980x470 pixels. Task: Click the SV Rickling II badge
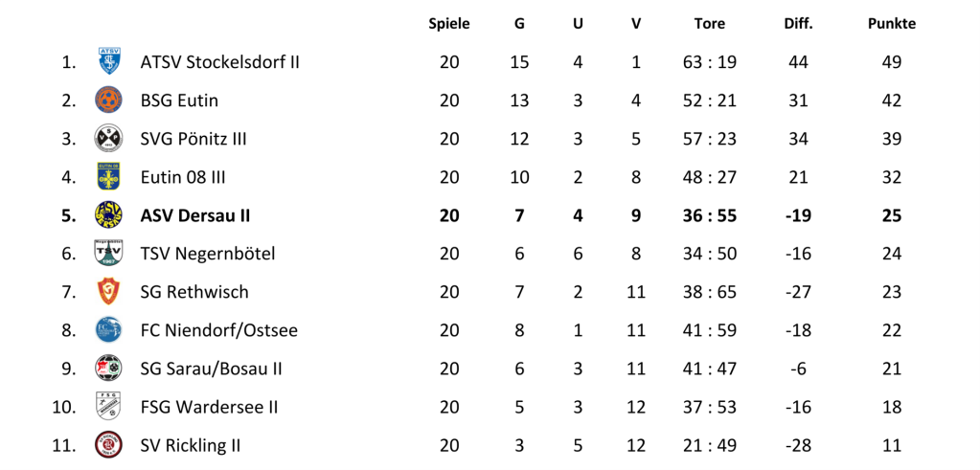108,445
